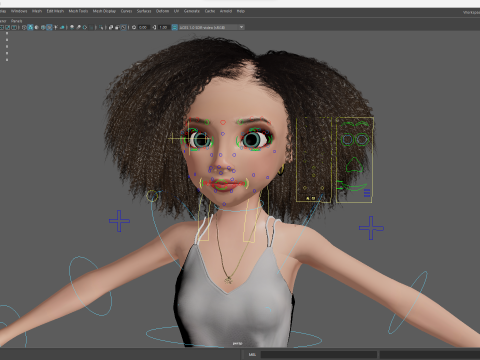The image size is (480, 360).
Task: Open the Arnold menu
Action: (226, 11)
